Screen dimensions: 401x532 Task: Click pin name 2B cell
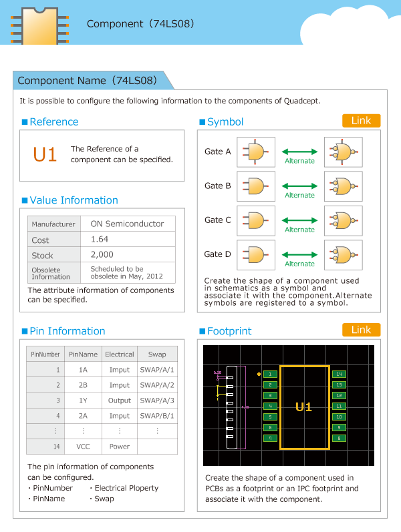click(83, 385)
